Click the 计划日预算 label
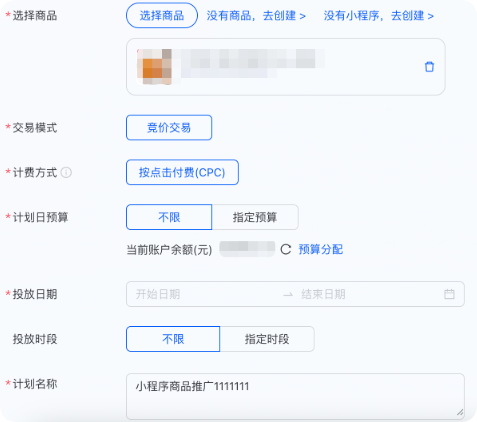The width and height of the screenshot is (477, 422). 40,217
